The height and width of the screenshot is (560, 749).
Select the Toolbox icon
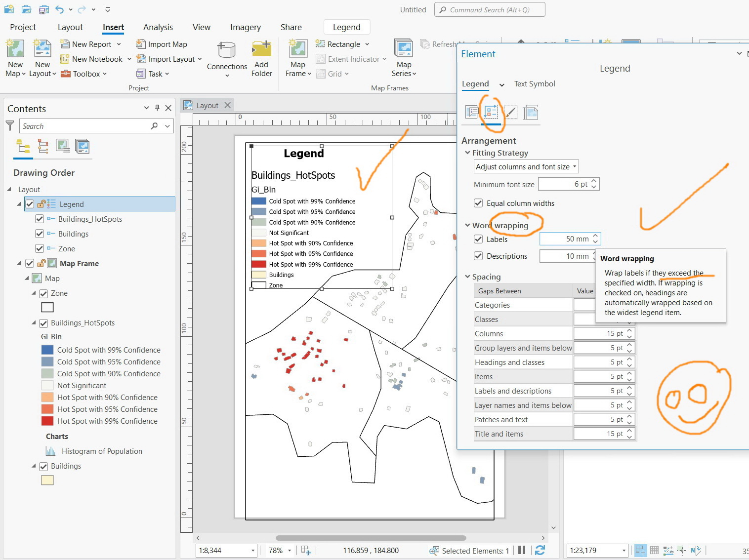(66, 74)
